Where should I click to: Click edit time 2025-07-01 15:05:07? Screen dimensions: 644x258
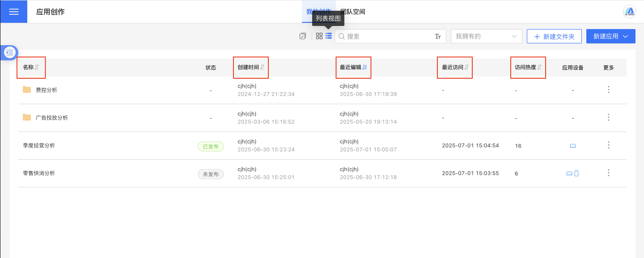click(369, 150)
